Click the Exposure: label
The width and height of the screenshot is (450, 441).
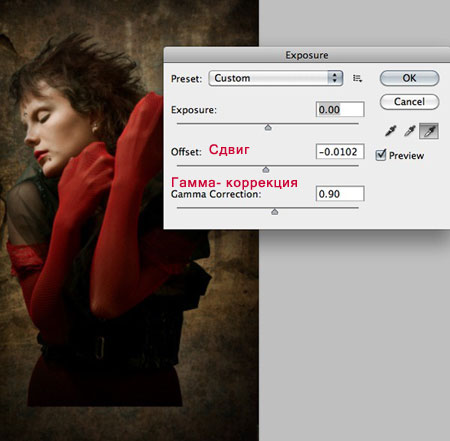[194, 110]
